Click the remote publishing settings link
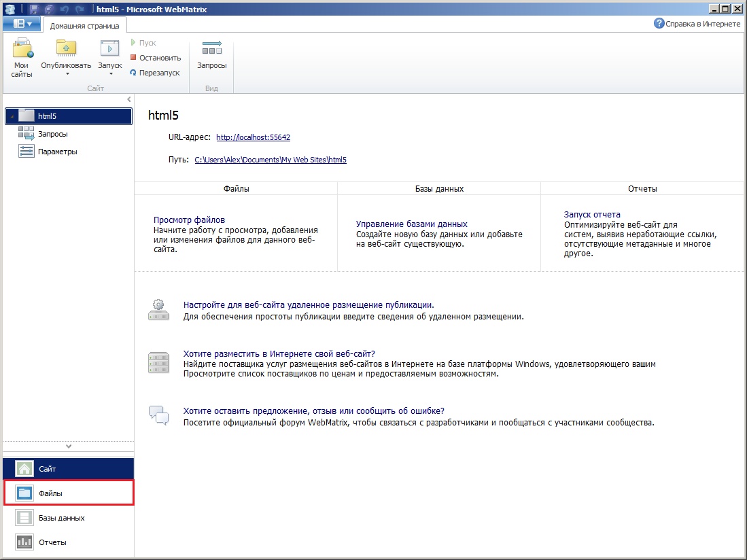This screenshot has height=560, width=747. [x=309, y=304]
